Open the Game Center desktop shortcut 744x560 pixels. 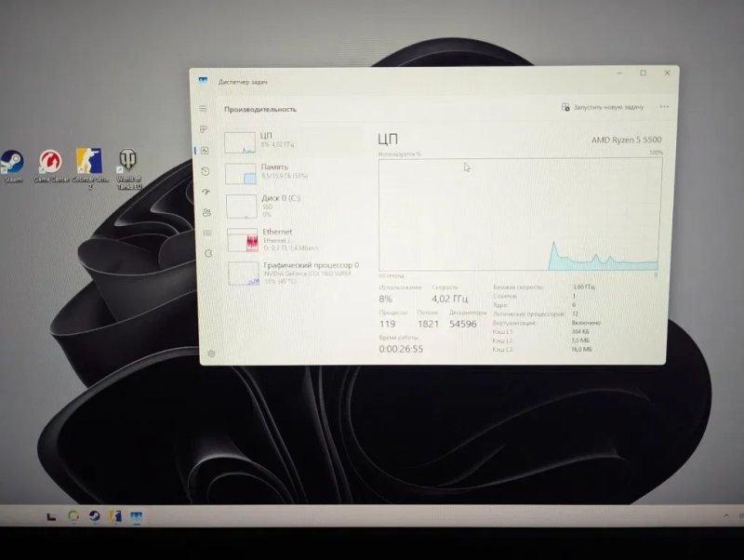51,167
